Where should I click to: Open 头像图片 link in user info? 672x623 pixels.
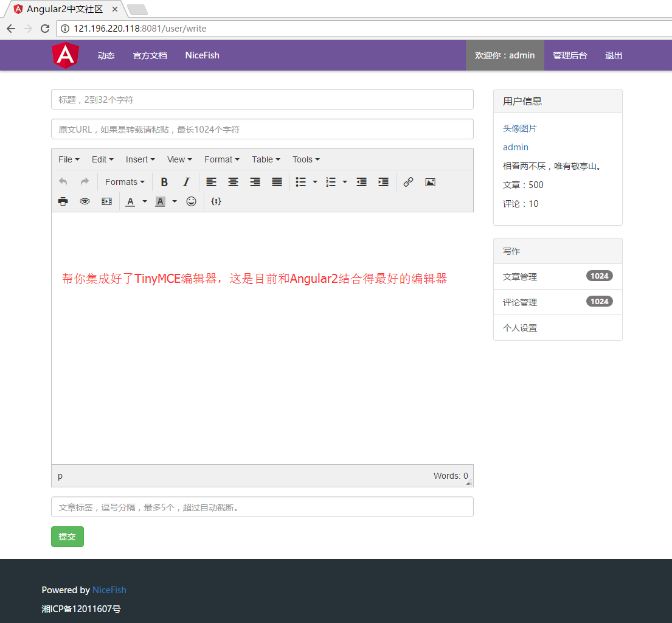click(x=519, y=128)
